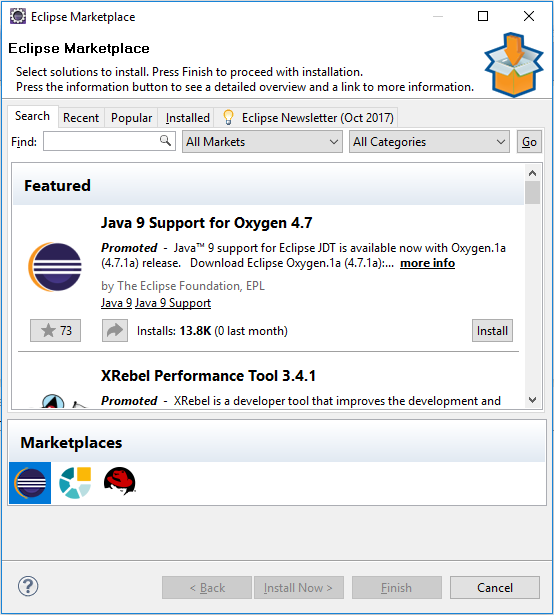Click the Back button
This screenshot has height=615, width=554.
tap(207, 588)
